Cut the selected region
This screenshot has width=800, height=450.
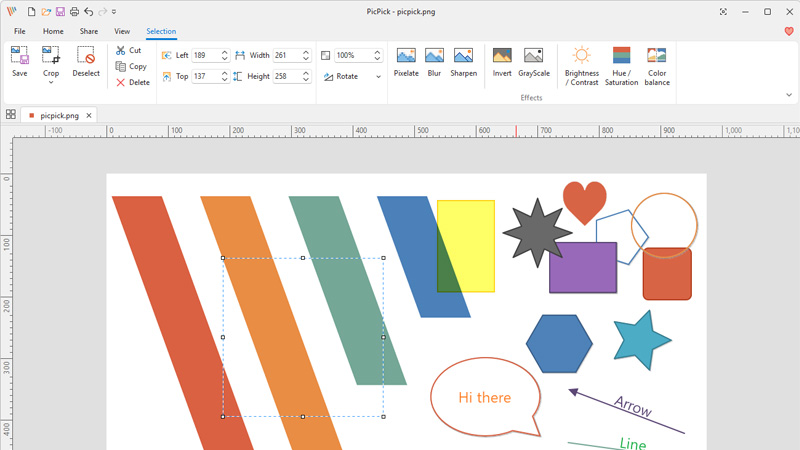[129, 50]
